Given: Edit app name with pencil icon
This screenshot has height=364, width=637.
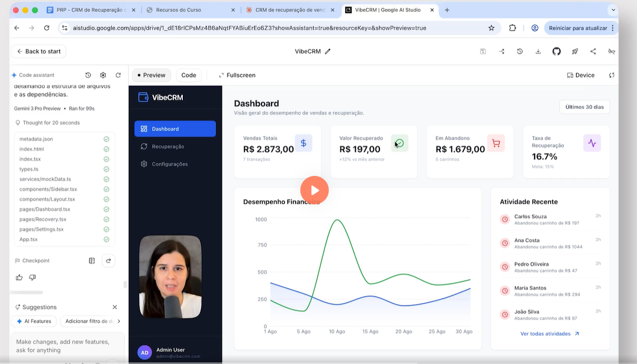Looking at the screenshot, I should coord(328,51).
